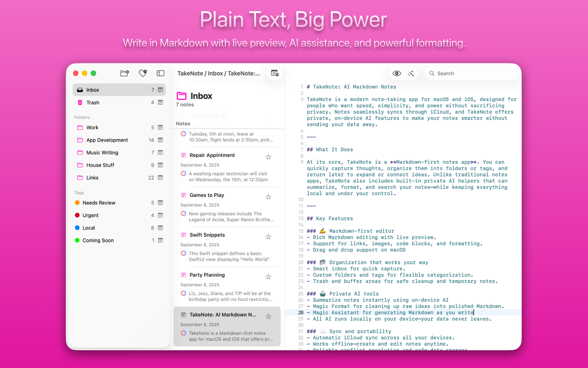Click the note window icon in Local row

(160, 228)
